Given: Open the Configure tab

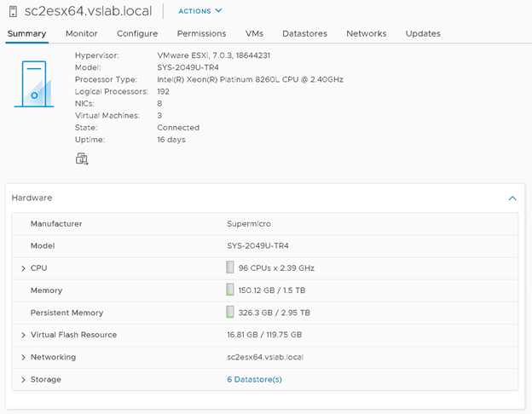Looking at the screenshot, I should [137, 34].
